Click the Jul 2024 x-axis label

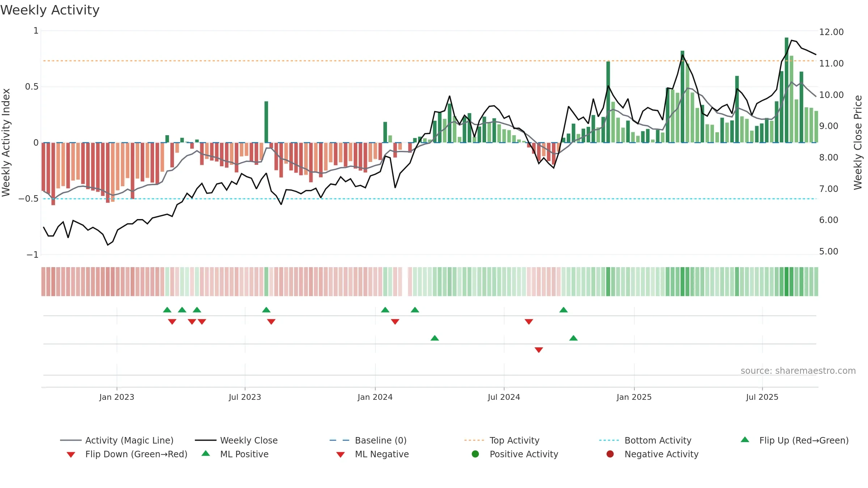pyautogui.click(x=504, y=397)
